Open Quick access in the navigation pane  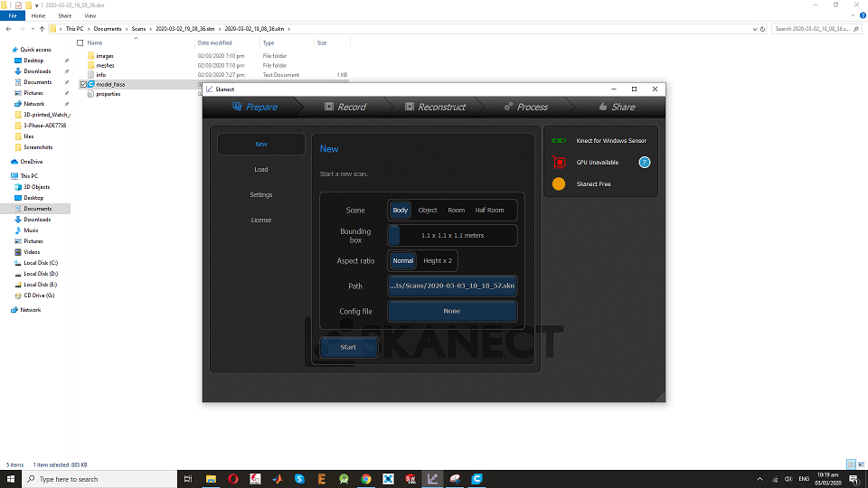[35, 50]
